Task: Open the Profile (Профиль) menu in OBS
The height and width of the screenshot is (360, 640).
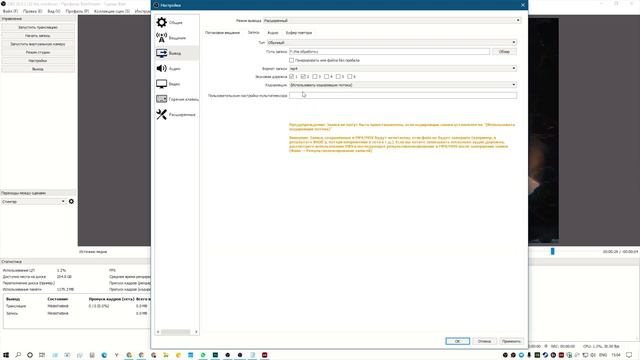Action: (x=77, y=11)
